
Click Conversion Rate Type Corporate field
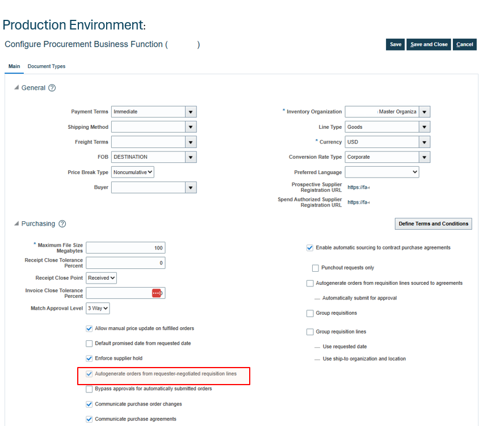click(x=382, y=157)
